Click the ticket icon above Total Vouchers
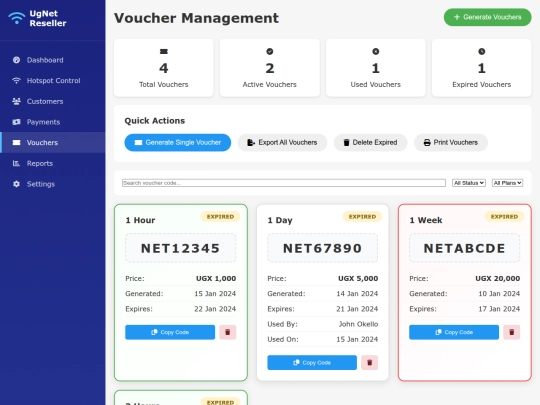Screen dimensions: 540x405 click(x=164, y=52)
